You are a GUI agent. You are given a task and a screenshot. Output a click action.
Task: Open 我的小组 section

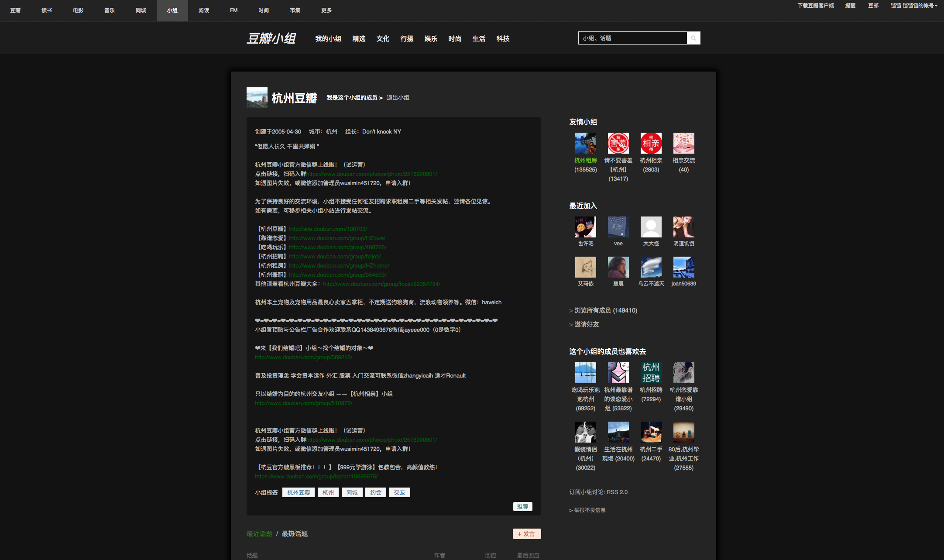[x=328, y=39]
